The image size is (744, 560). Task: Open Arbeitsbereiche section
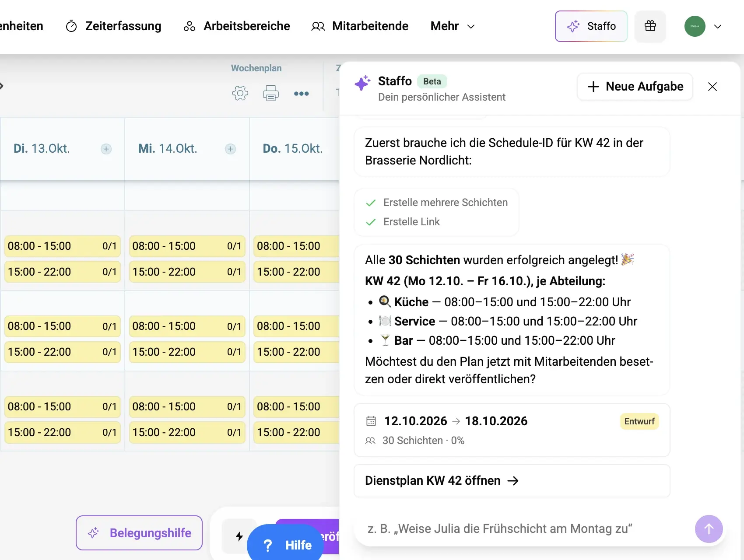[x=237, y=26]
